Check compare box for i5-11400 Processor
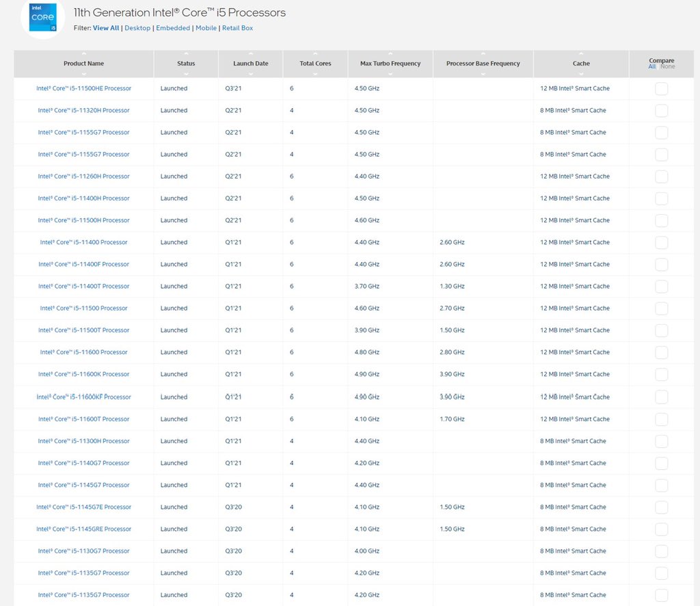 point(661,243)
